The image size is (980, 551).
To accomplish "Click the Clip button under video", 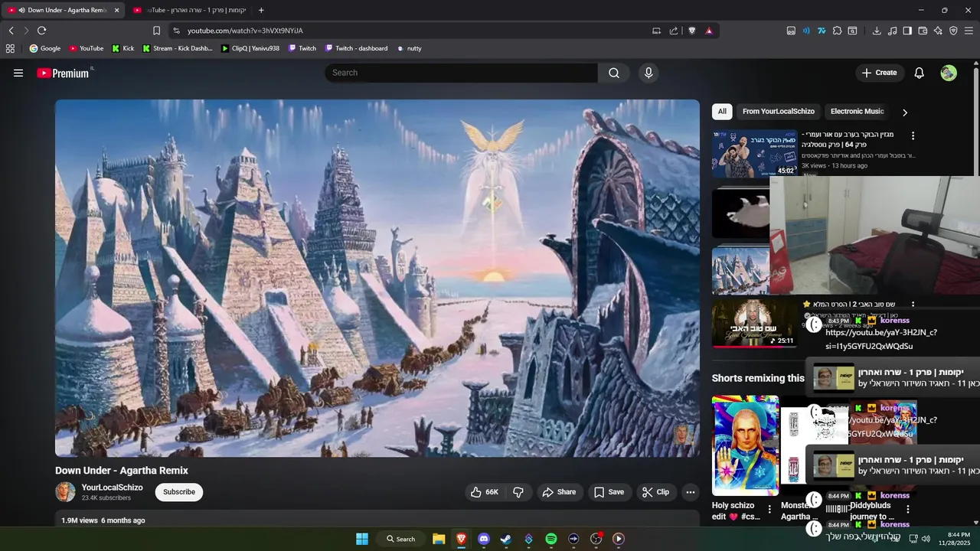I will click(656, 492).
